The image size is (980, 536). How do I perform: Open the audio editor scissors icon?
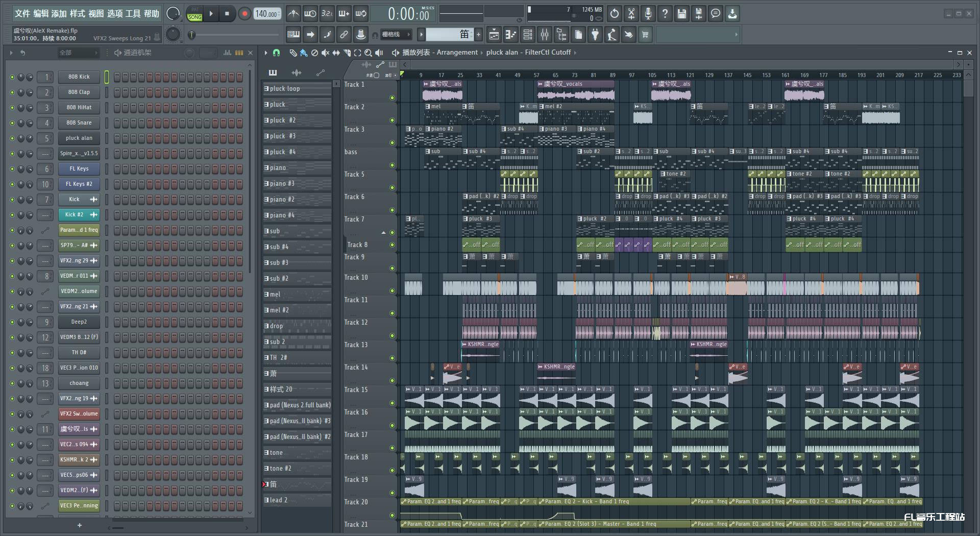tap(631, 14)
